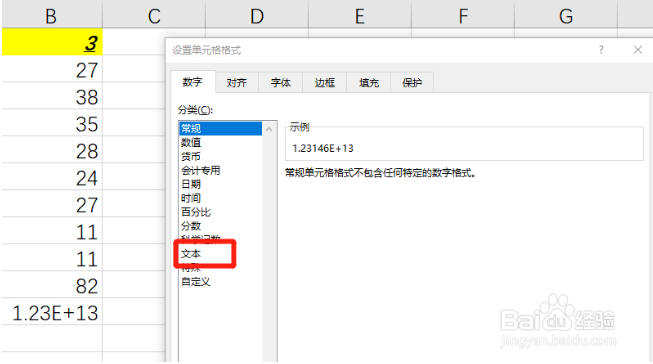Screen dimensions: 653x364
Task: Choose 时间 category
Action: 191,198
